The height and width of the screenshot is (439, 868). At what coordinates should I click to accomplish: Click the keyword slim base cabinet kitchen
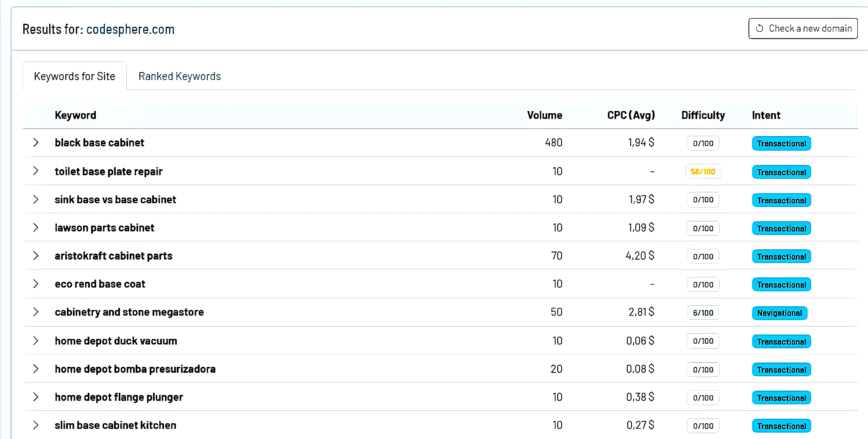click(115, 425)
